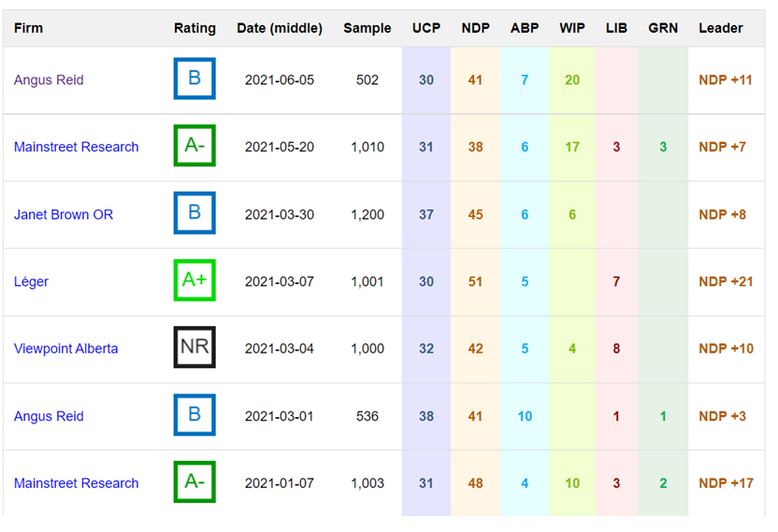Click the NR rating badge for Viewpoint Alberta

(x=194, y=348)
